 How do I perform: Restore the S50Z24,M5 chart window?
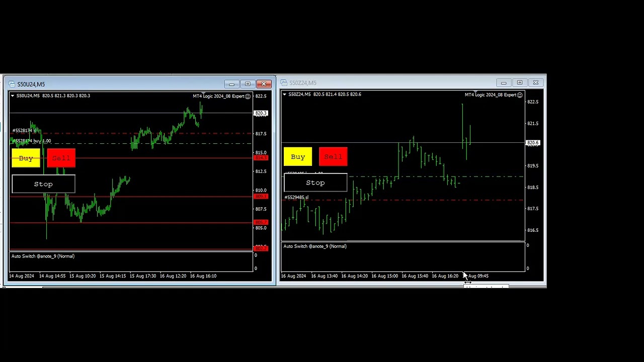click(x=520, y=82)
